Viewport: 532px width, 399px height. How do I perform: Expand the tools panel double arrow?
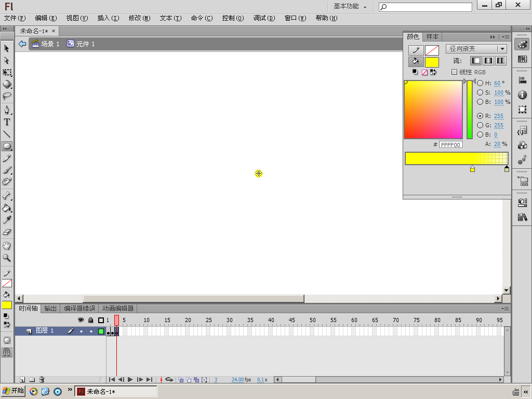click(4, 29)
